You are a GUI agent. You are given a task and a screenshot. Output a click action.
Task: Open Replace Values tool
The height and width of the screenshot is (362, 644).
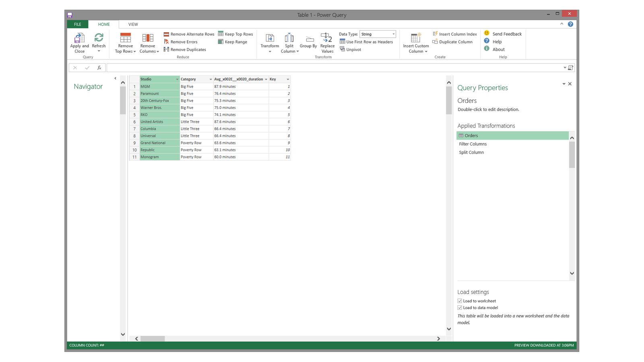[327, 43]
